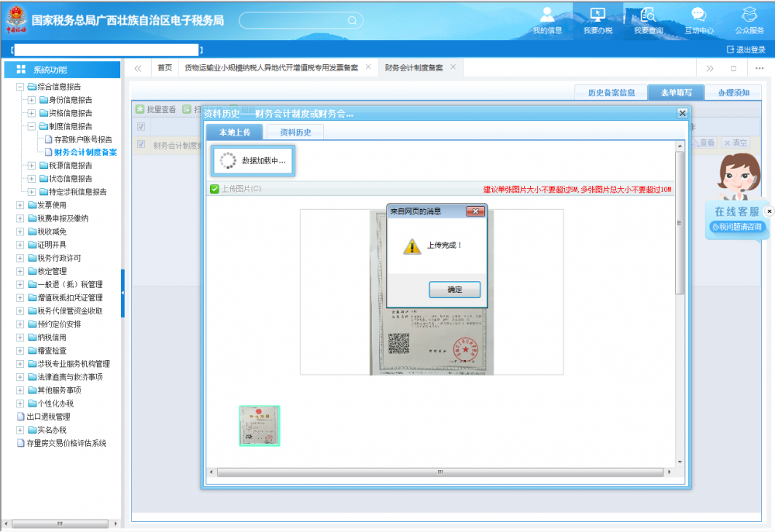Screen dimensions: 775x532
Task: Switch to the 办理须知 tab
Action: tap(732, 93)
